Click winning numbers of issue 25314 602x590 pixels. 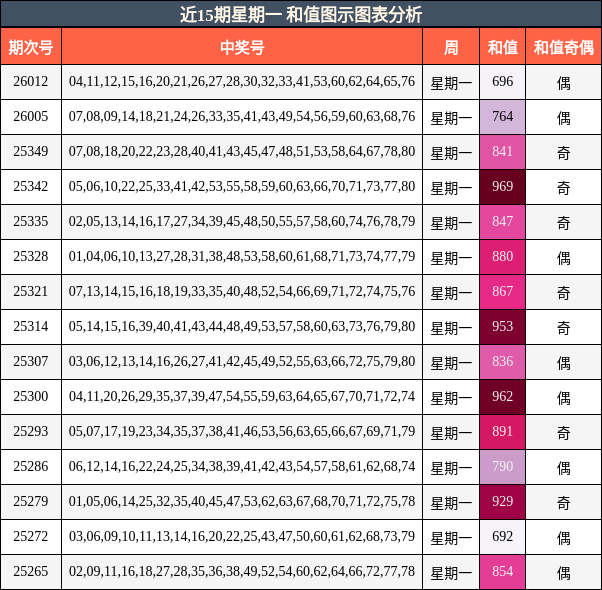(x=242, y=326)
